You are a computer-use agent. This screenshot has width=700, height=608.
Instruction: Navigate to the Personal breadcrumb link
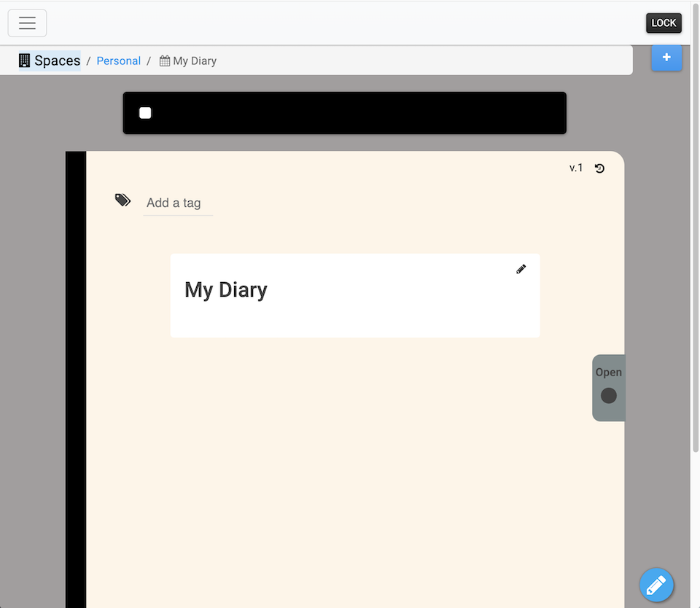pos(118,61)
